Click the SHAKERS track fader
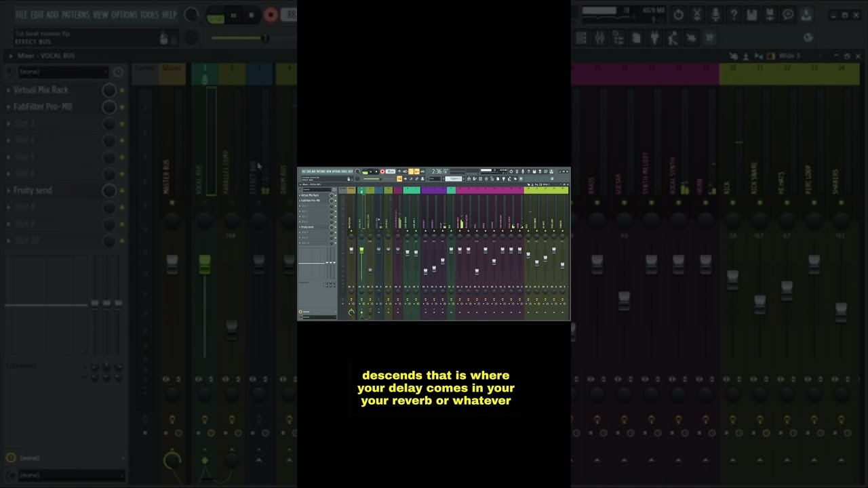The height and width of the screenshot is (488, 868). [x=562, y=265]
